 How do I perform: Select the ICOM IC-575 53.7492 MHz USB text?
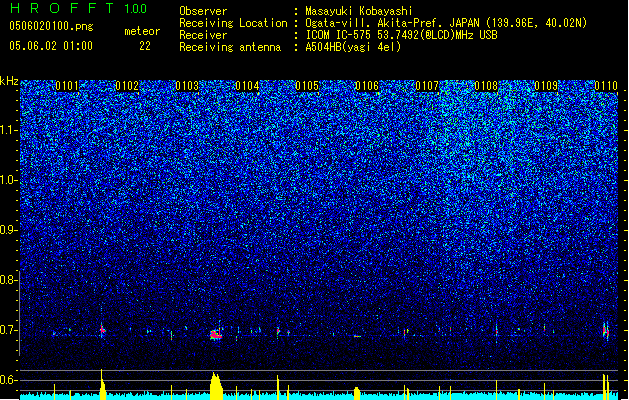pos(401,35)
